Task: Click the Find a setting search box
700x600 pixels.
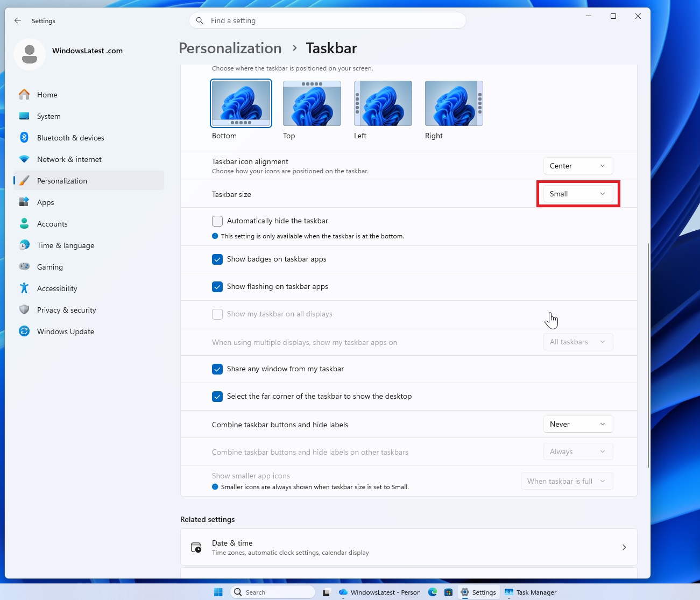Action: 328,20
